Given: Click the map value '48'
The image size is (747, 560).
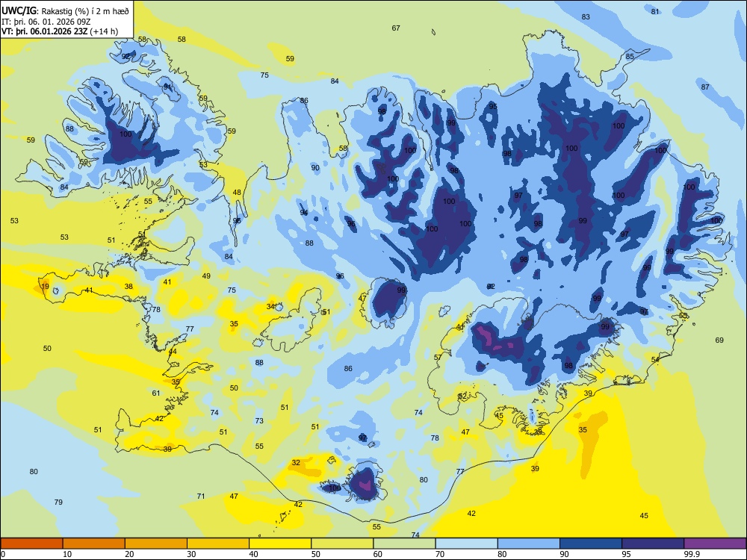Looking at the screenshot, I should point(237,193).
